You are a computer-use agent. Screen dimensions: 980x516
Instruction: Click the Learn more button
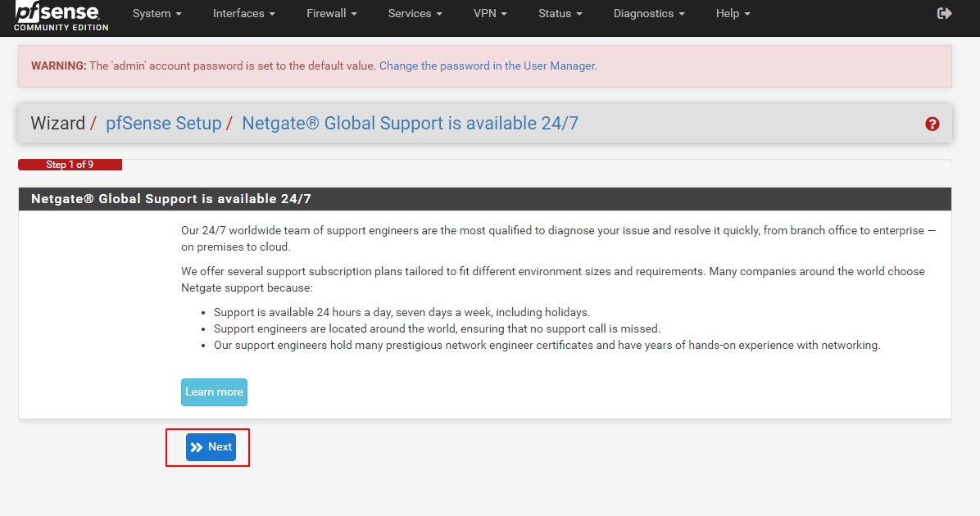click(215, 392)
